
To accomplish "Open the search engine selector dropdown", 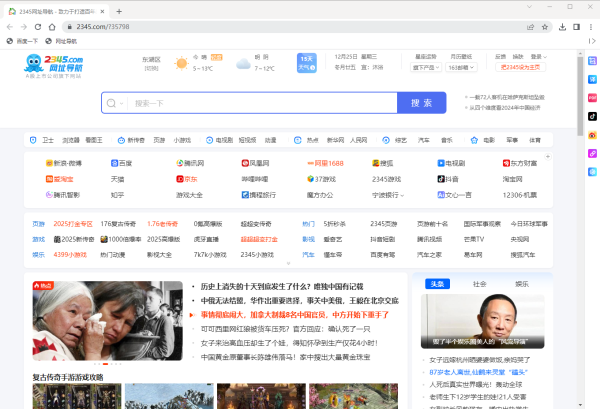I will (x=115, y=103).
